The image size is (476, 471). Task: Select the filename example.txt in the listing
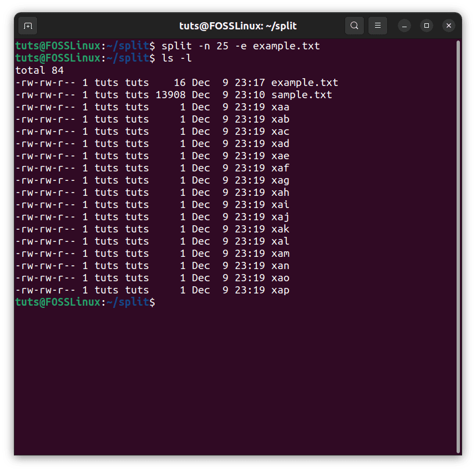click(x=304, y=82)
